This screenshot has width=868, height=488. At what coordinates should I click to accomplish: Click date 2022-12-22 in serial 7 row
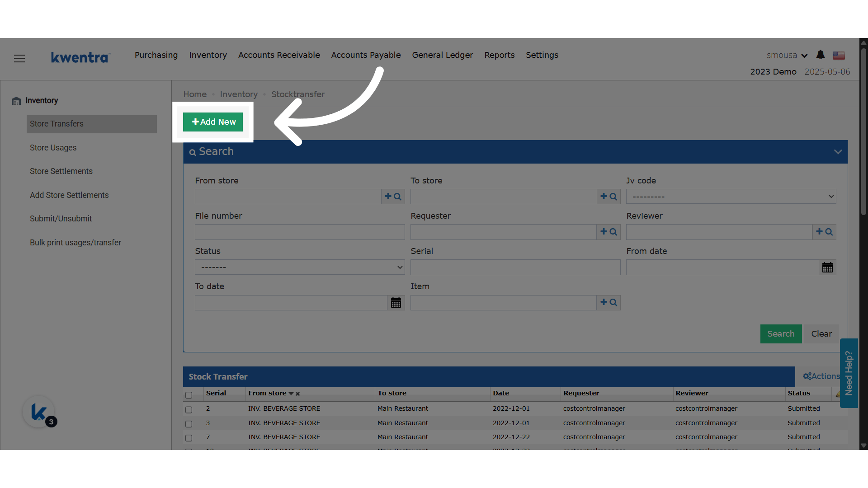[511, 437]
